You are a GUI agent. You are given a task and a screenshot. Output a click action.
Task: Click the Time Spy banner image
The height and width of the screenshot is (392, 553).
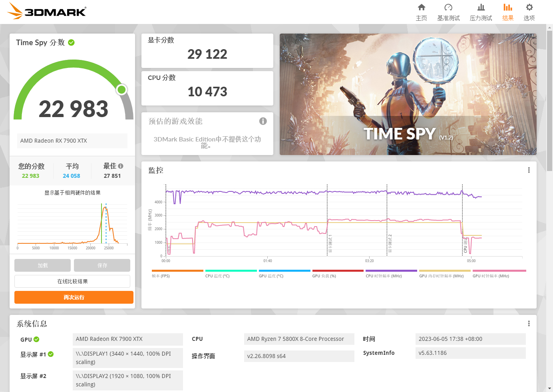(x=408, y=94)
